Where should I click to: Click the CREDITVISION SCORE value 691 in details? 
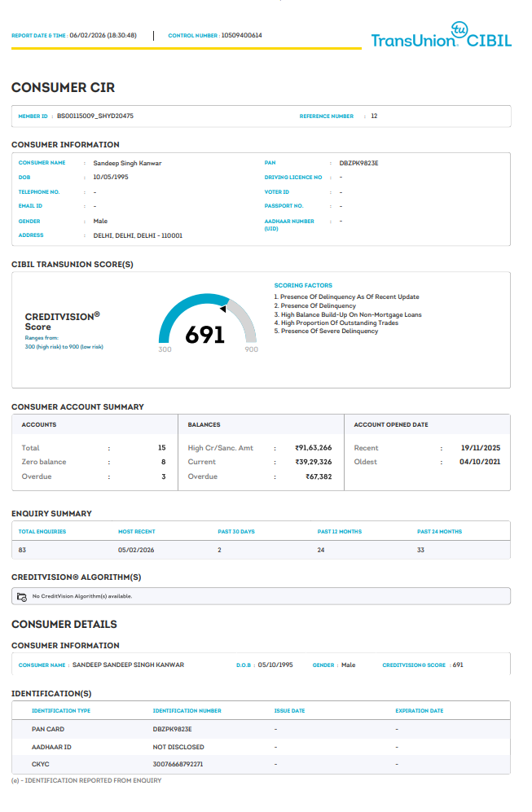(458, 665)
